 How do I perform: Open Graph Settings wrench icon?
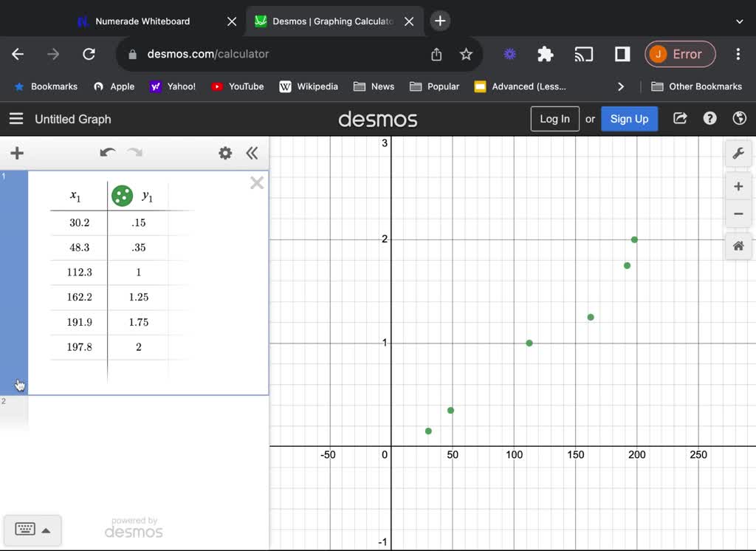tap(738, 154)
